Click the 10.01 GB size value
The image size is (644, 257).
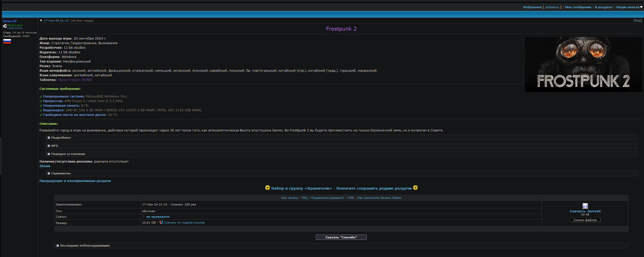point(149,223)
